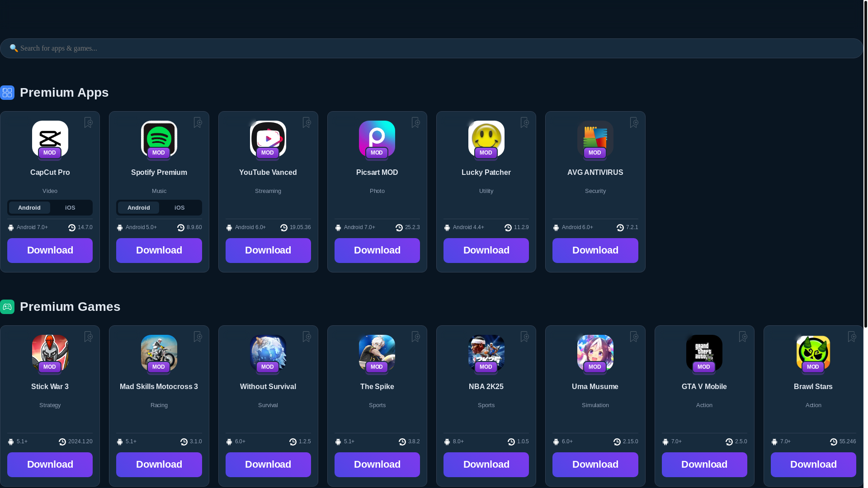Screen dimensions: 868x488
Task: Open AVG ANTIVIRUS app icon
Action: pos(595,139)
